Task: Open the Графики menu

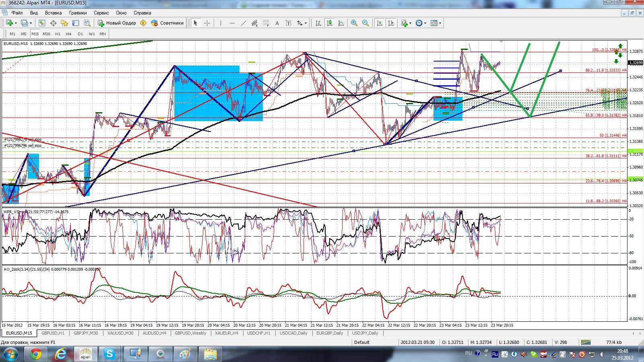Action: tap(78, 13)
